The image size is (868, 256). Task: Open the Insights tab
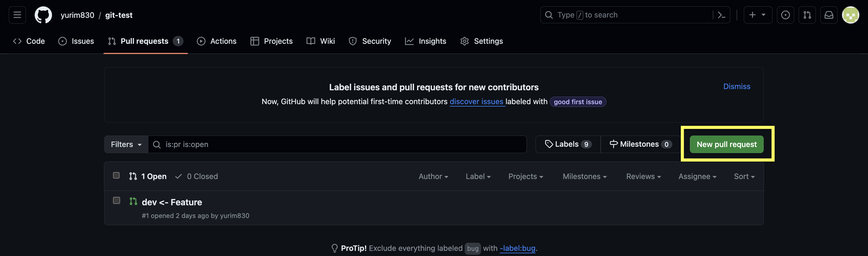426,41
